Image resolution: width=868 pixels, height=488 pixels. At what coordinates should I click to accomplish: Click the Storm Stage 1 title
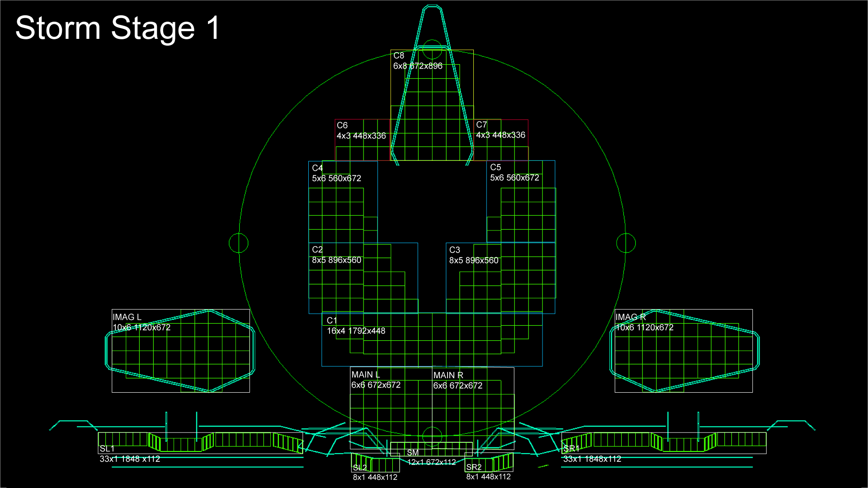[118, 28]
